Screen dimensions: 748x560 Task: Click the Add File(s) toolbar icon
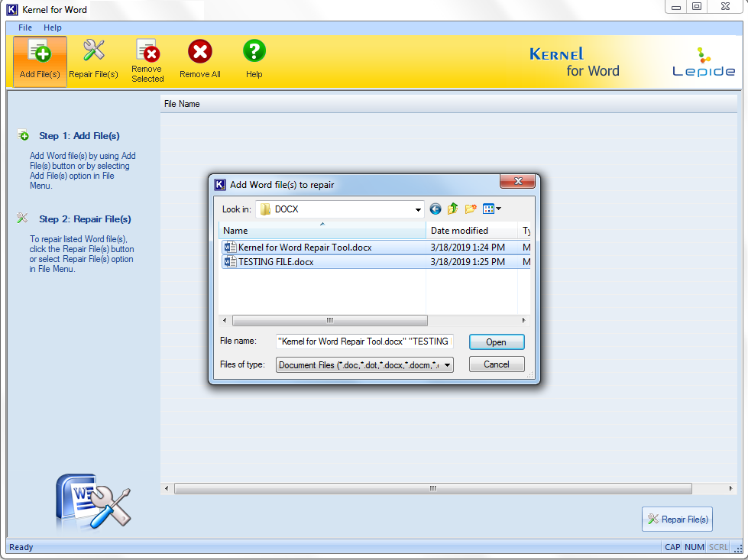coord(40,61)
